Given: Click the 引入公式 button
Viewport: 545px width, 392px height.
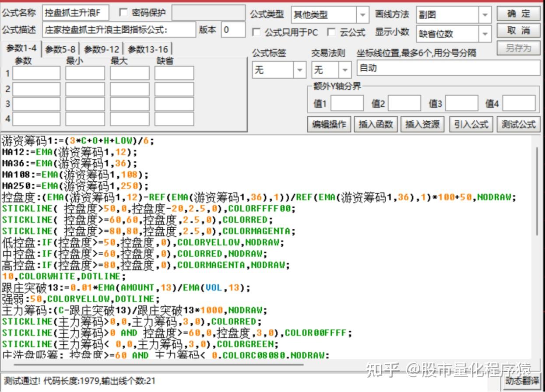Looking at the screenshot, I should coord(471,124).
